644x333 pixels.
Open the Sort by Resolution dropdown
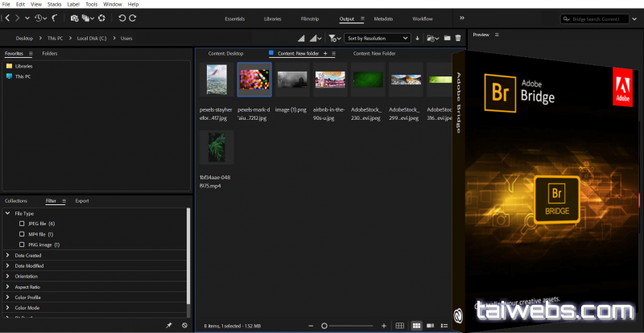coord(378,38)
